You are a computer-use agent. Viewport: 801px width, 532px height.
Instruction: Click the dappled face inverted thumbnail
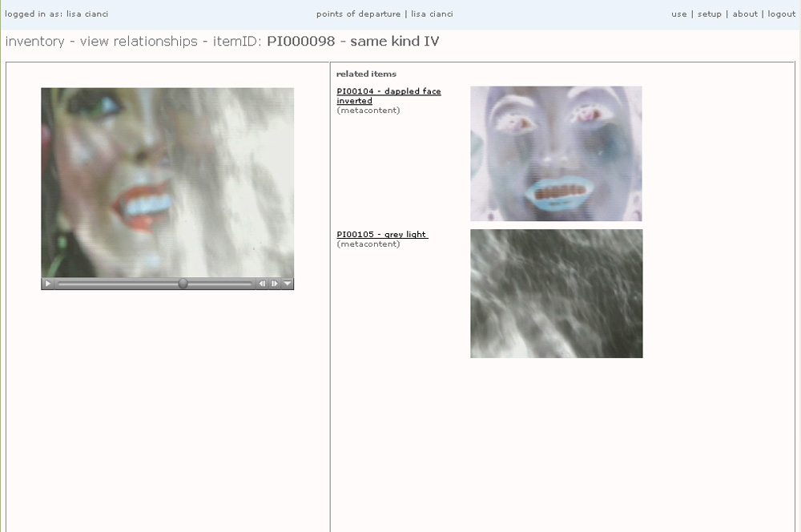click(x=556, y=153)
